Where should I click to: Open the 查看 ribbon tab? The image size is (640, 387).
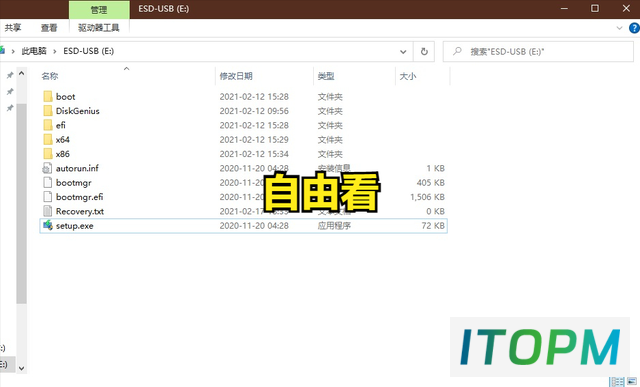click(x=49, y=28)
